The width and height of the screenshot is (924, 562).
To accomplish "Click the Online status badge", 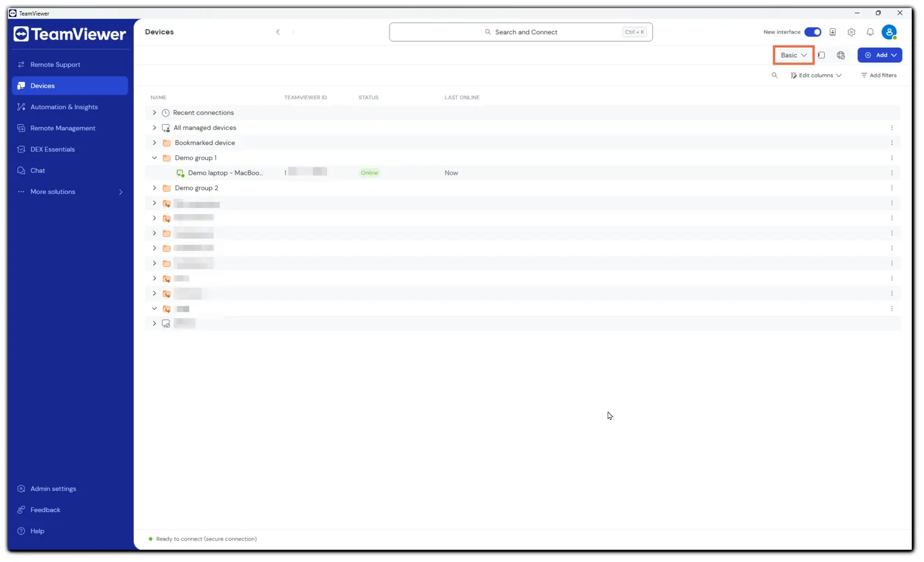I will click(369, 173).
